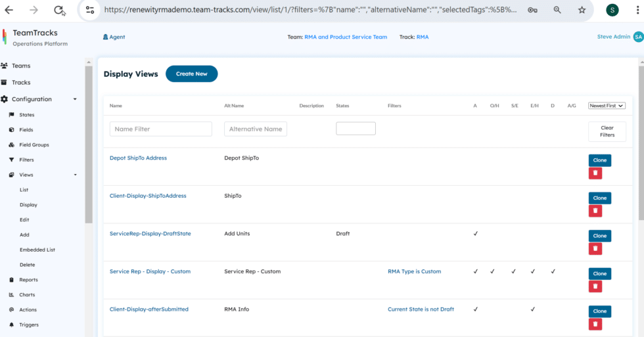
Task: Delete the ServiceRep-Display-DraftState view
Action: [x=595, y=249]
